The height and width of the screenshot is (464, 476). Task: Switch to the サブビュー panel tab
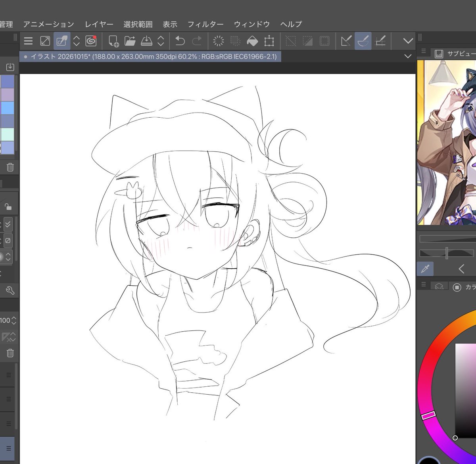tap(455, 53)
